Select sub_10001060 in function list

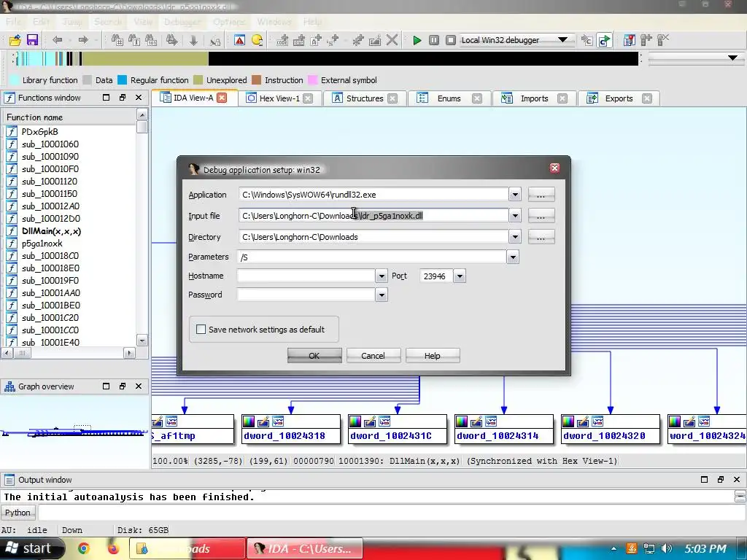(50, 144)
